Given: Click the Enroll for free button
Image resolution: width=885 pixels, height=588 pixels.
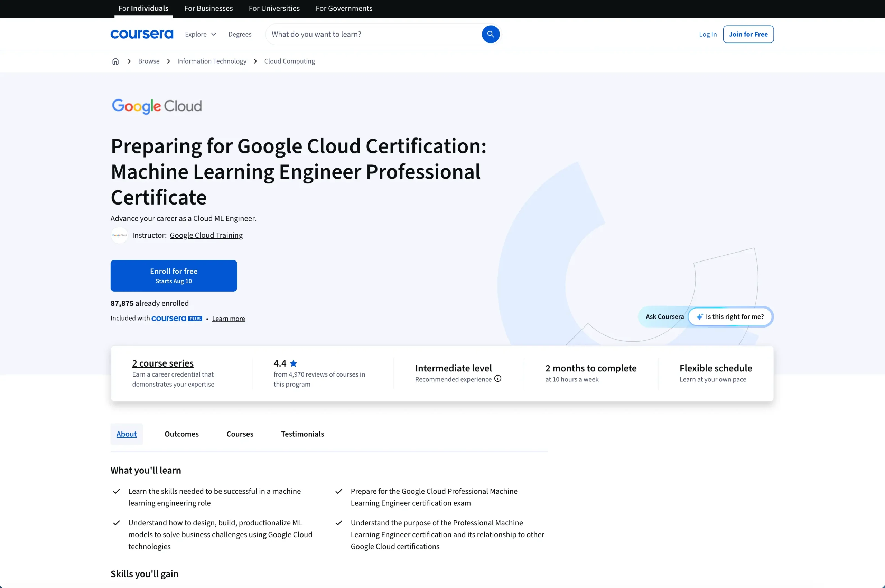Looking at the screenshot, I should (x=174, y=276).
